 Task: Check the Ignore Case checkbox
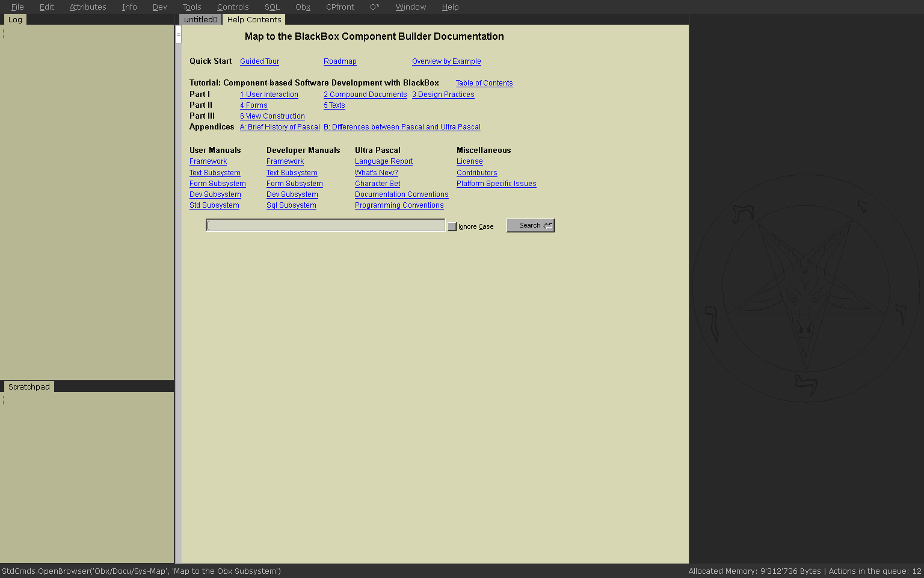(x=452, y=226)
